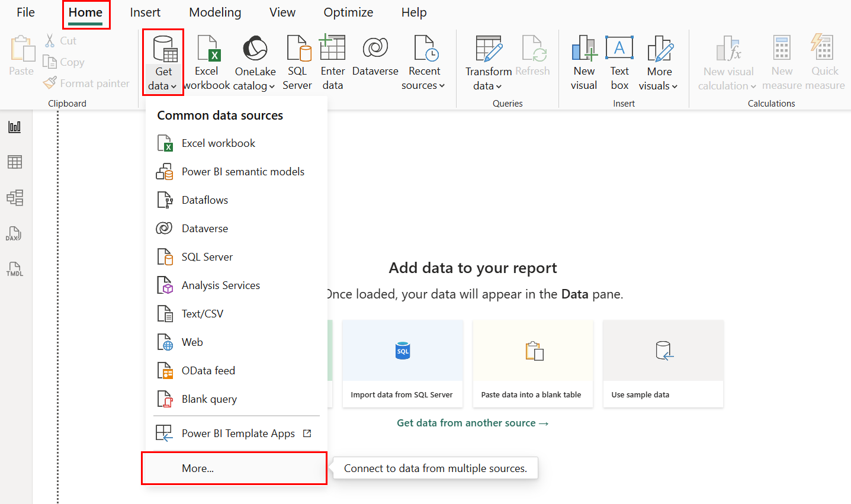851x504 pixels.
Task: Open DAX query view icon
Action: coord(14,233)
